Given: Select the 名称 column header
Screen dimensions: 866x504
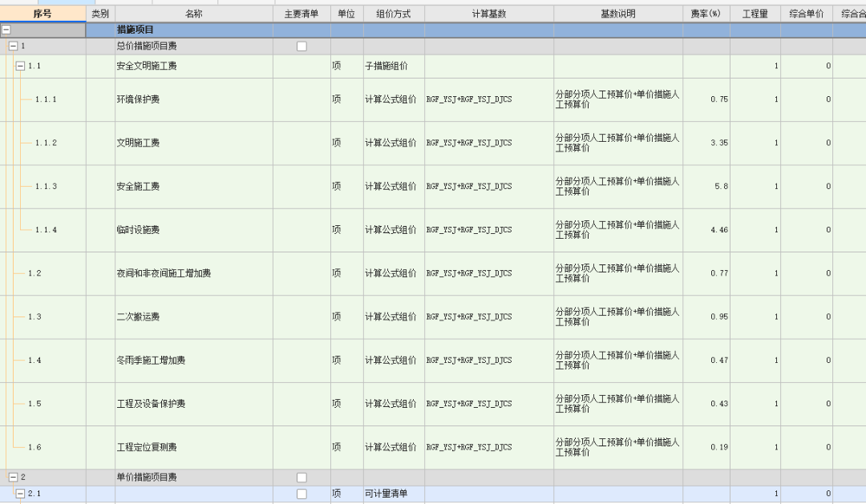Looking at the screenshot, I should point(194,14).
